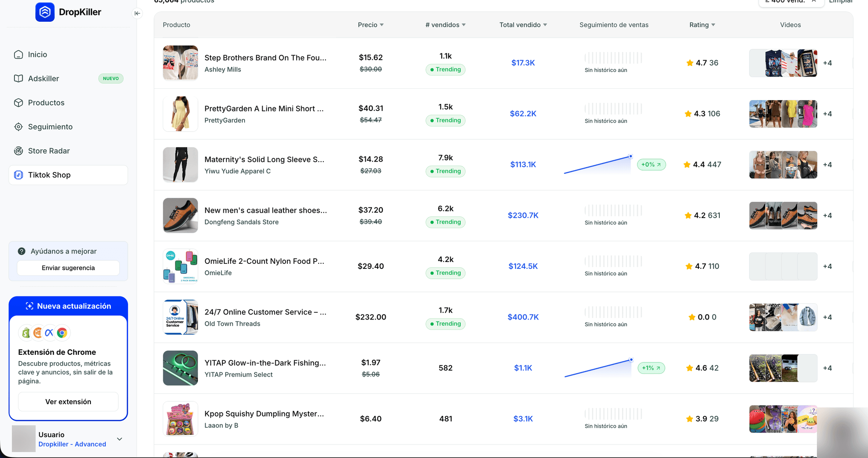Click the Nueva actualización sparkle icon

tap(29, 306)
